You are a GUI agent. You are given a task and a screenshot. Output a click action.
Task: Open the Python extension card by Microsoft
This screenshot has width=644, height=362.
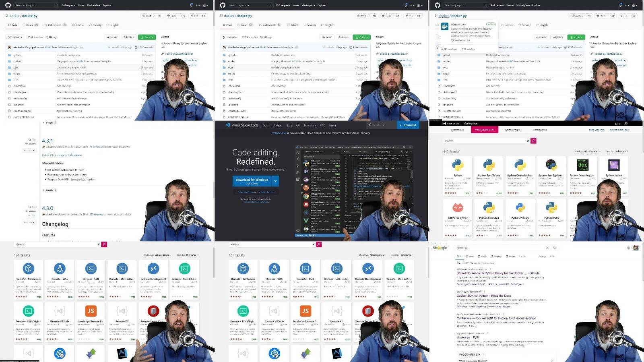pos(458,176)
